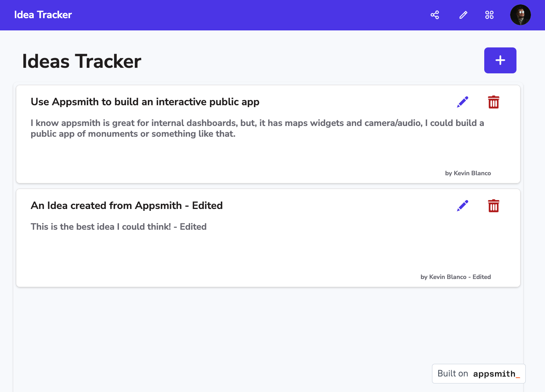Image resolution: width=545 pixels, height=392 pixels.
Task: Click the "by Kevin Blanco - Edited" author label
Action: (455, 277)
